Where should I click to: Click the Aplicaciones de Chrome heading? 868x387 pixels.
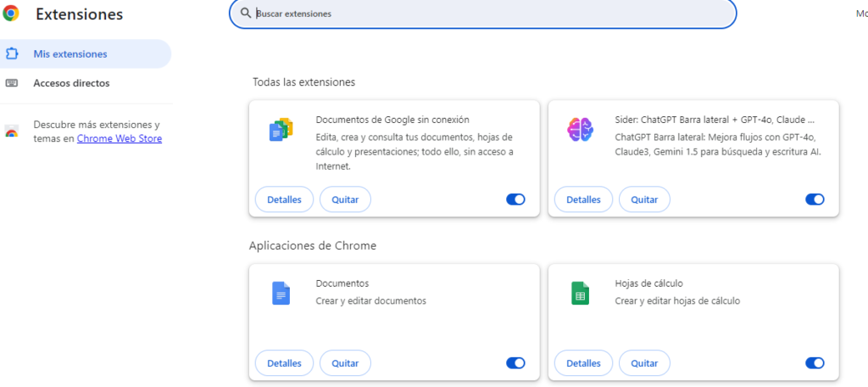pos(313,245)
